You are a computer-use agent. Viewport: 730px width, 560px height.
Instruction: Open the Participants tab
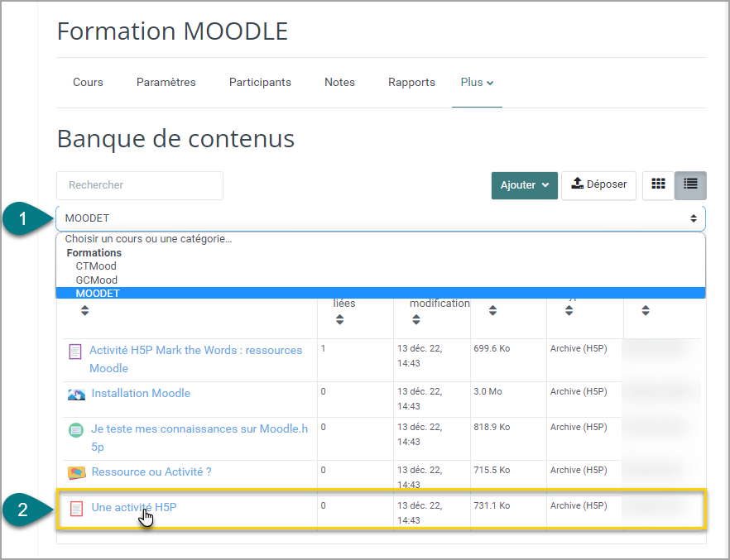click(260, 83)
